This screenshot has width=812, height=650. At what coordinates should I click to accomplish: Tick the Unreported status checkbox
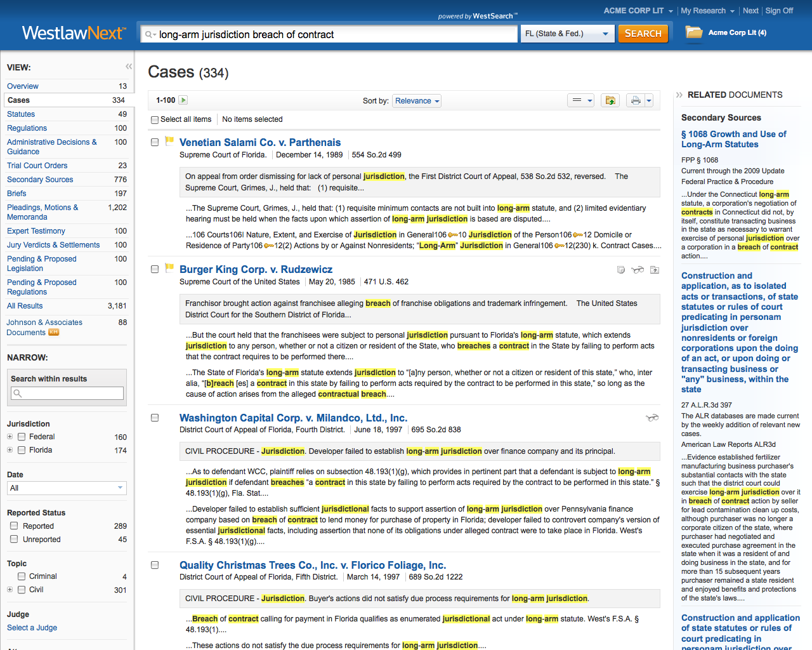(14, 540)
